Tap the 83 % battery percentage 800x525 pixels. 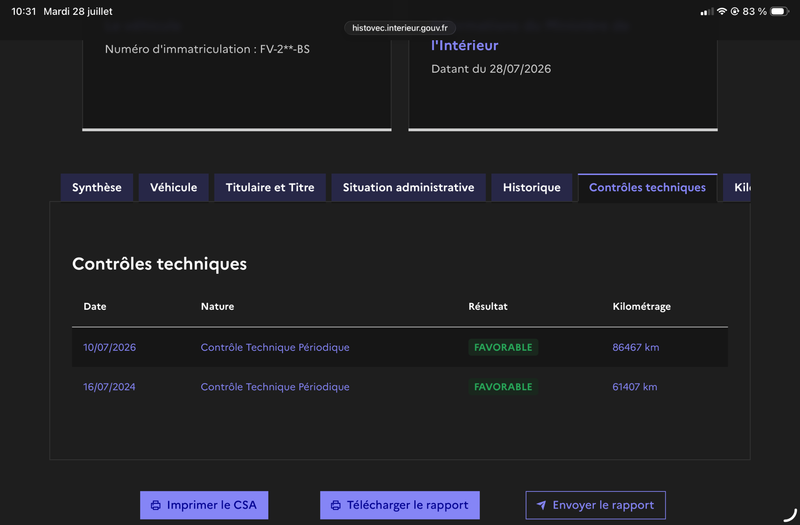click(x=755, y=11)
